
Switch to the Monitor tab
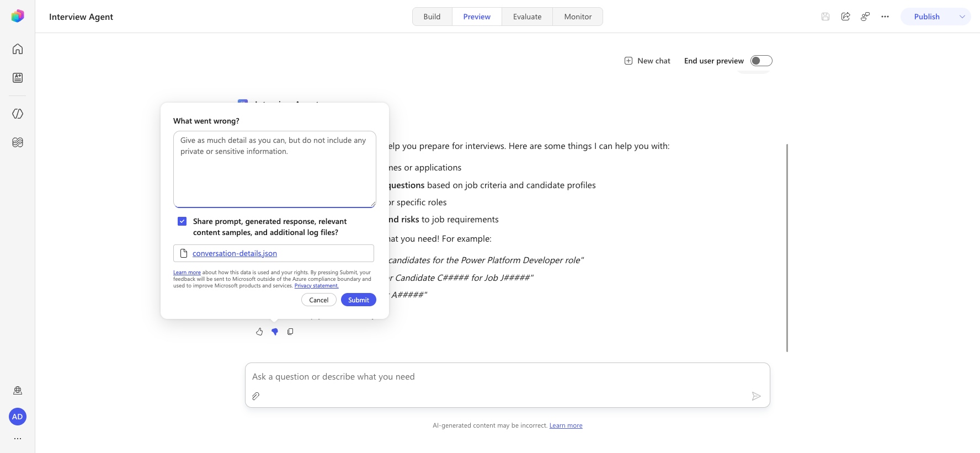(x=578, y=17)
